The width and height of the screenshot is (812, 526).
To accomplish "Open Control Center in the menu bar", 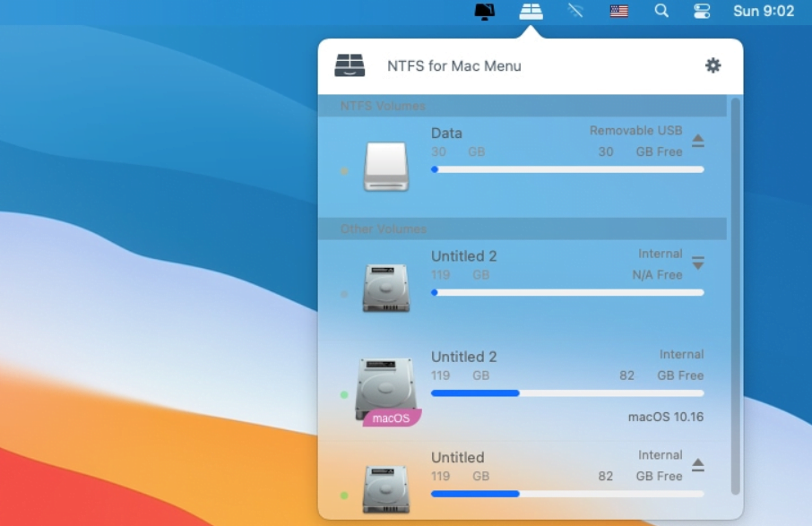I will (702, 11).
